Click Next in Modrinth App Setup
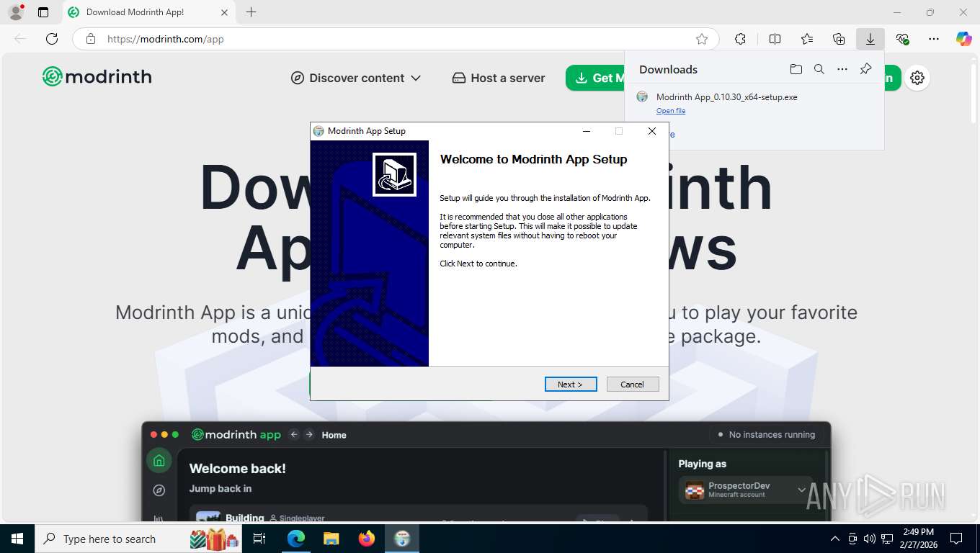This screenshot has height=553, width=980. click(571, 385)
